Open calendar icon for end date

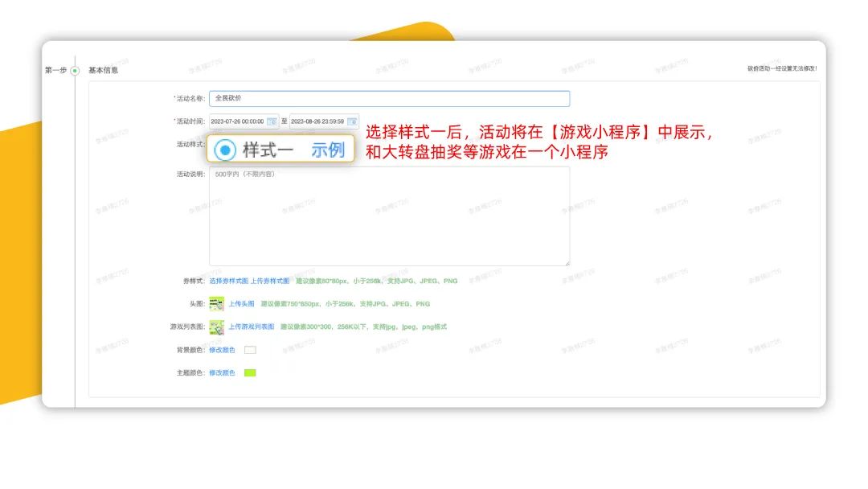point(352,121)
